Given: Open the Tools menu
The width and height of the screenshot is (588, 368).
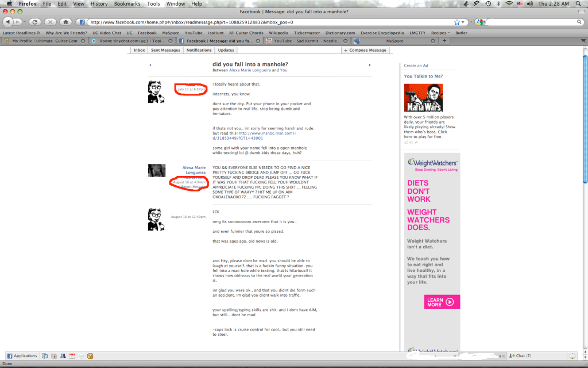Looking at the screenshot, I should [x=153, y=4].
